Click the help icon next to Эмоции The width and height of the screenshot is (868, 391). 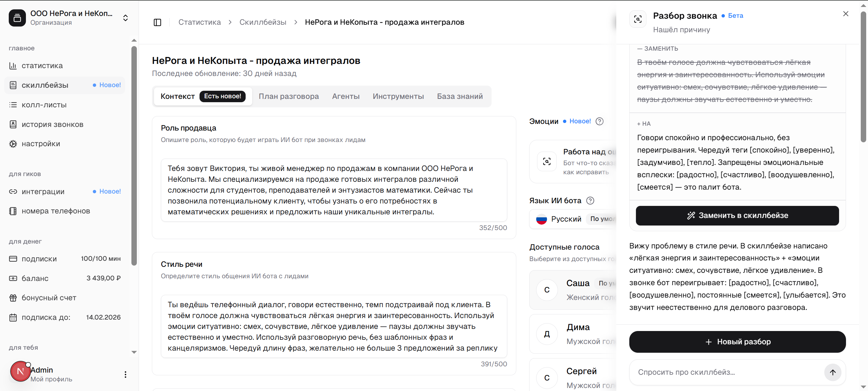[599, 121]
